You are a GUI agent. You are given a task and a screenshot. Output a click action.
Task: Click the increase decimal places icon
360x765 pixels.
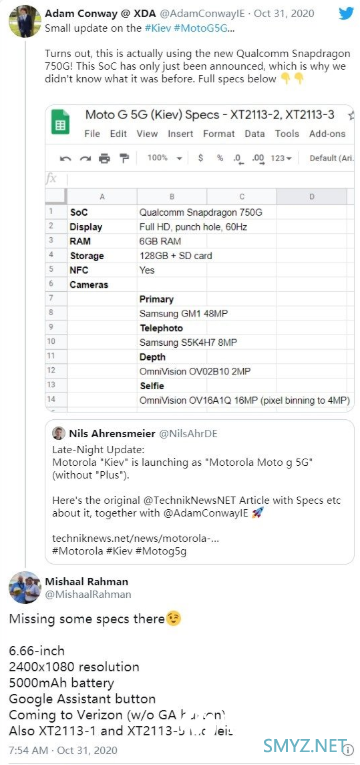tap(258, 159)
